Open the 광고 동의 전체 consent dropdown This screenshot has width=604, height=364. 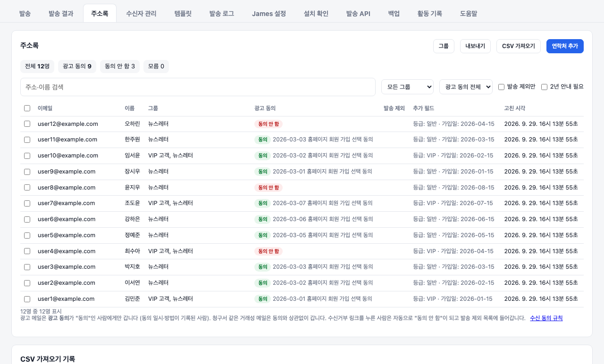coord(466,87)
